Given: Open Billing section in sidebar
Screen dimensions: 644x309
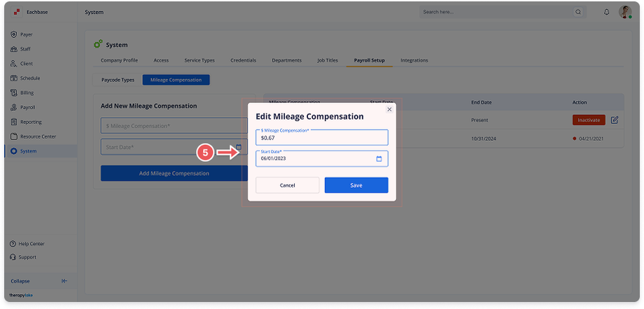Looking at the screenshot, I should [x=27, y=92].
